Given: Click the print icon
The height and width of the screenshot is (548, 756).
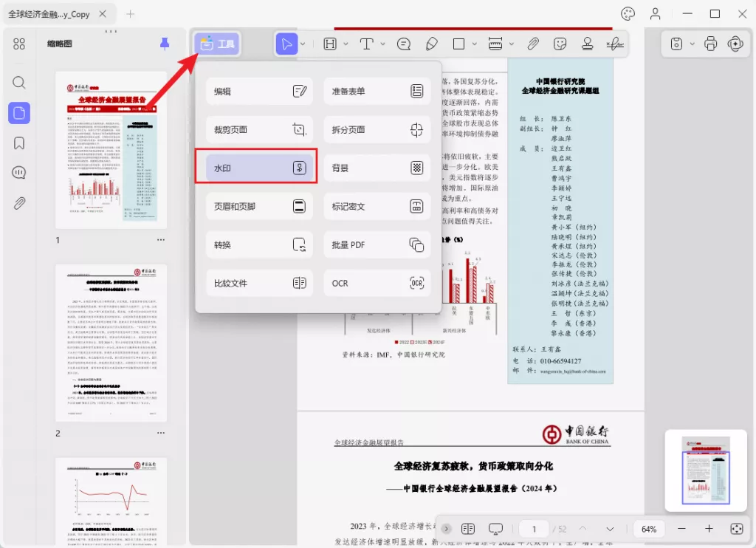Looking at the screenshot, I should pyautogui.click(x=710, y=44).
